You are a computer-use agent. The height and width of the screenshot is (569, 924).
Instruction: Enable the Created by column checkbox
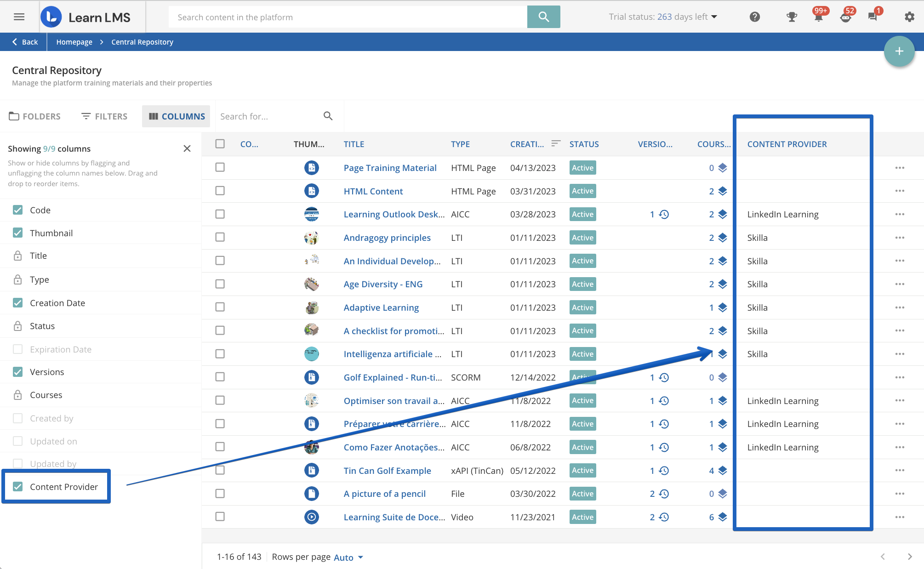pos(17,418)
